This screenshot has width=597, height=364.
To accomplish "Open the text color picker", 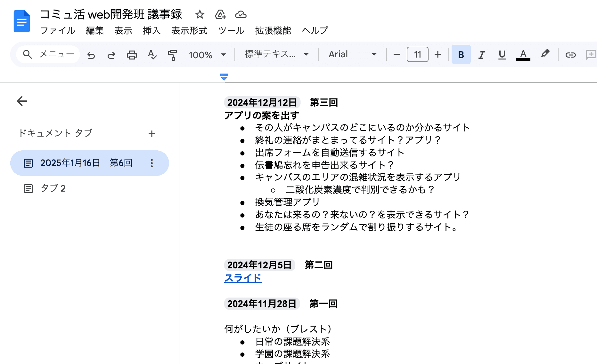I will [x=523, y=54].
